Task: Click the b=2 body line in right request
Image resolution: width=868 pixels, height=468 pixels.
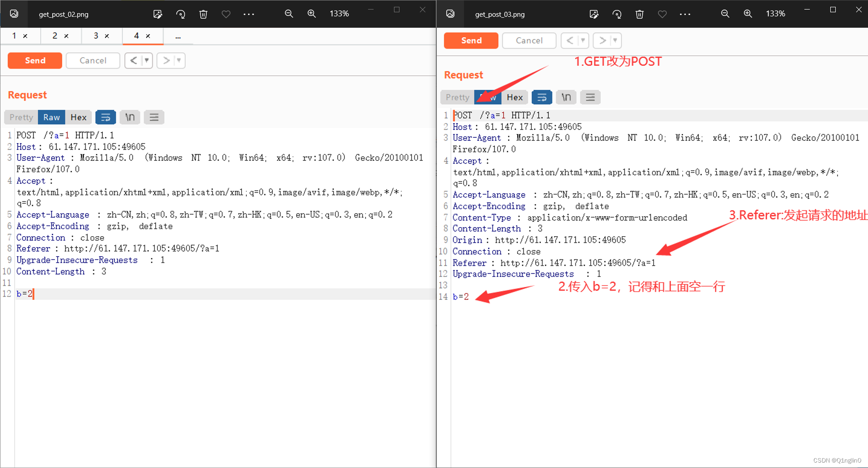Action: tap(460, 297)
